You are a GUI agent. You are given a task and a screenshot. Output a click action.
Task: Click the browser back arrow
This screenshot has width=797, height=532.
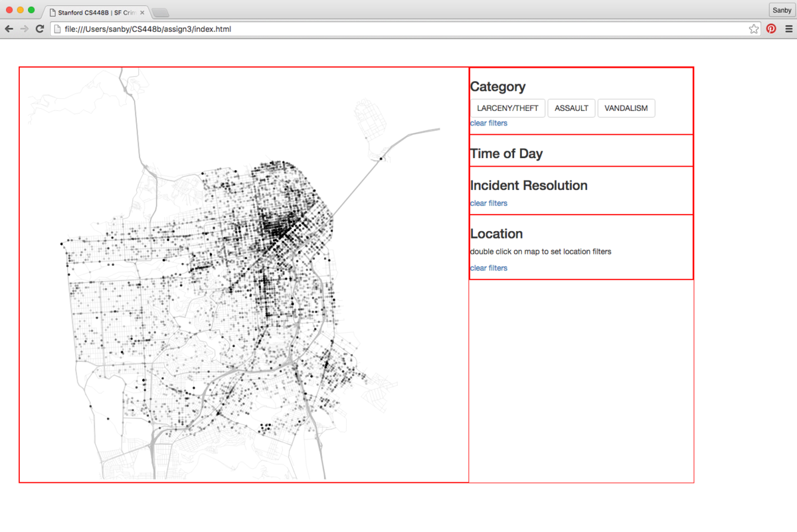point(9,29)
